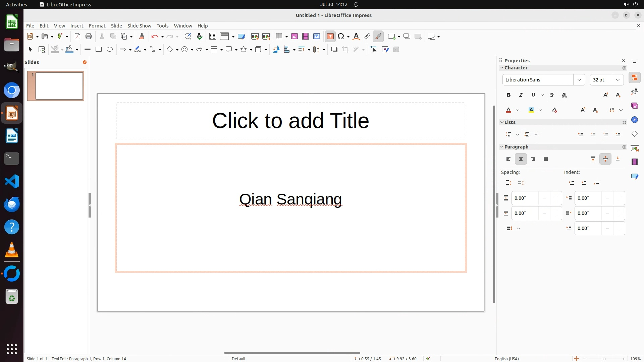
Task: Select the Ellipse drawing tool
Action: pos(110,50)
